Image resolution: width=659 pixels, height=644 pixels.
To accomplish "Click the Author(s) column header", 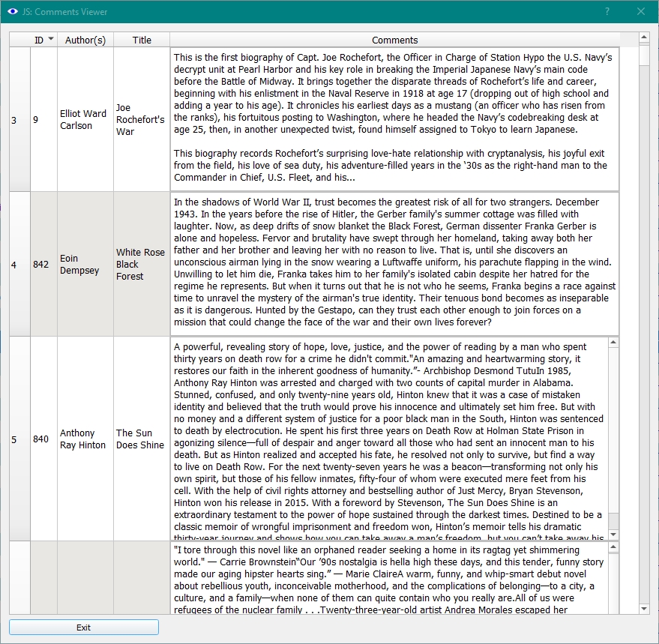I will pos(85,40).
